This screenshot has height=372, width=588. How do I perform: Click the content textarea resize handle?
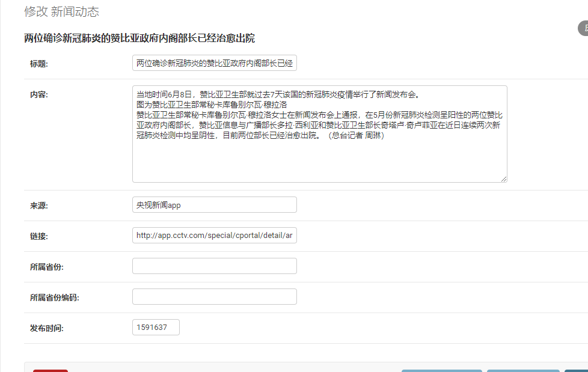tap(504, 179)
